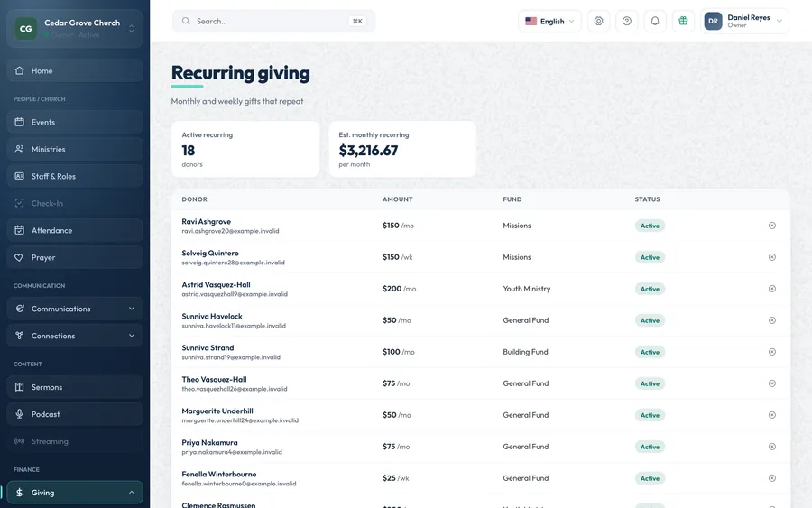The height and width of the screenshot is (508, 812).
Task: Click Priya Nakamura's Active status badge
Action: pyautogui.click(x=650, y=447)
